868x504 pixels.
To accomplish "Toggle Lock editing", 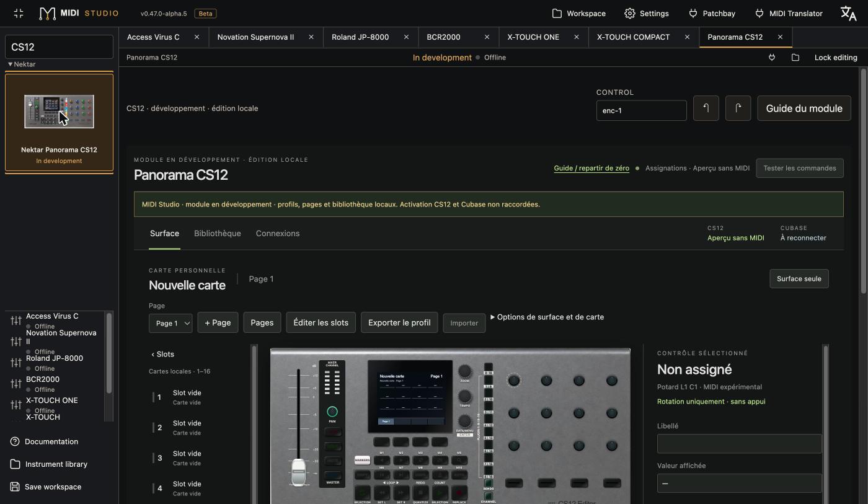I will click(x=836, y=58).
